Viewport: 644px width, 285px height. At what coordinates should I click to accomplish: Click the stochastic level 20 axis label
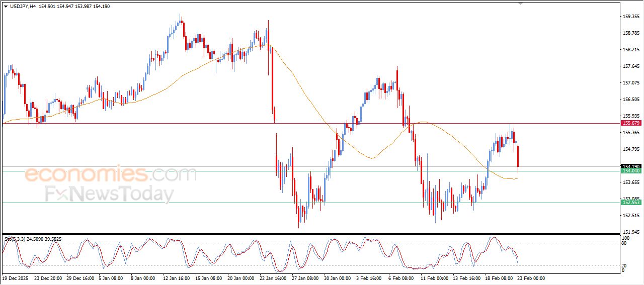tap(625, 265)
